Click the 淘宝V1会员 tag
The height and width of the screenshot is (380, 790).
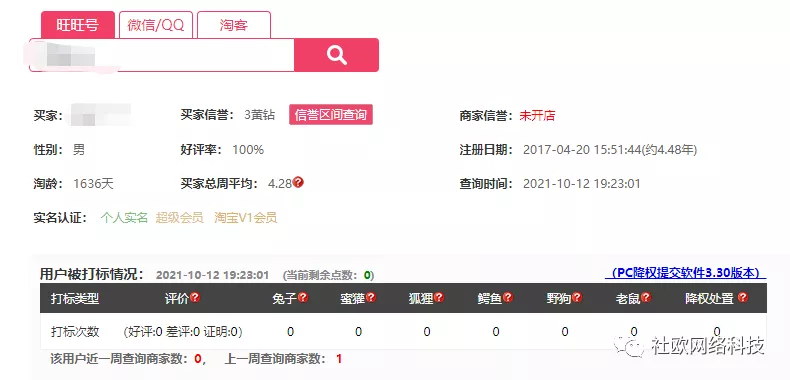tap(245, 218)
